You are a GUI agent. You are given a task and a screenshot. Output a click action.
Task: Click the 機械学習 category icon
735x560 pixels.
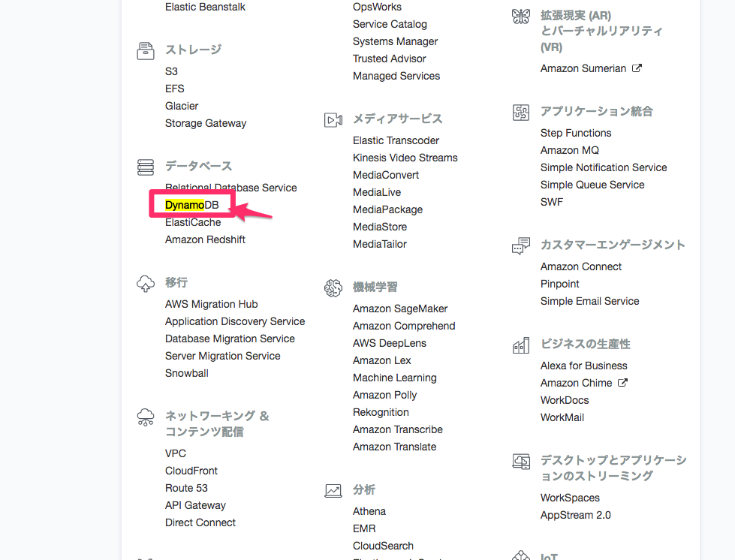[x=333, y=287]
